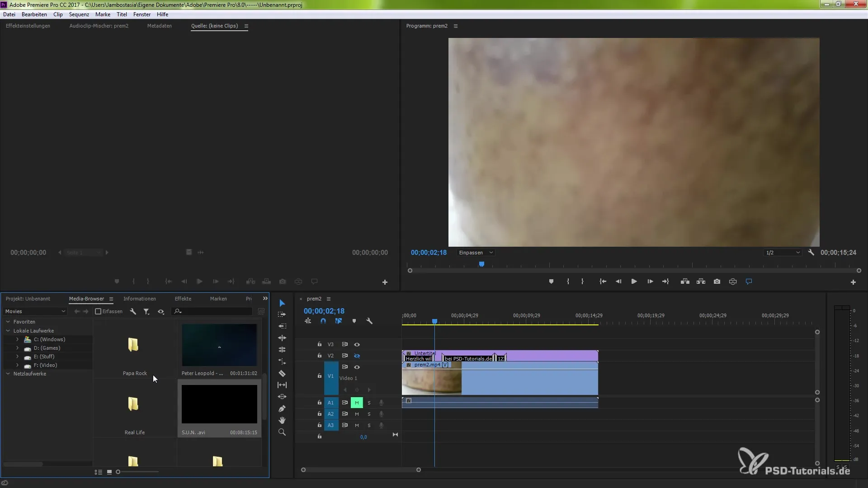Click the program monitor playhead scrubber
This screenshot has width=868, height=488.
coord(481,264)
